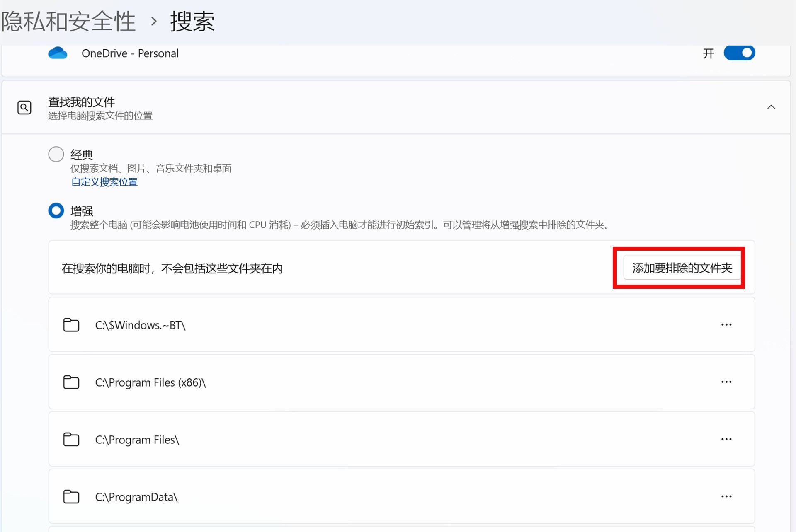Click the OneDrive cloud icon
The image size is (796, 532).
point(58,53)
